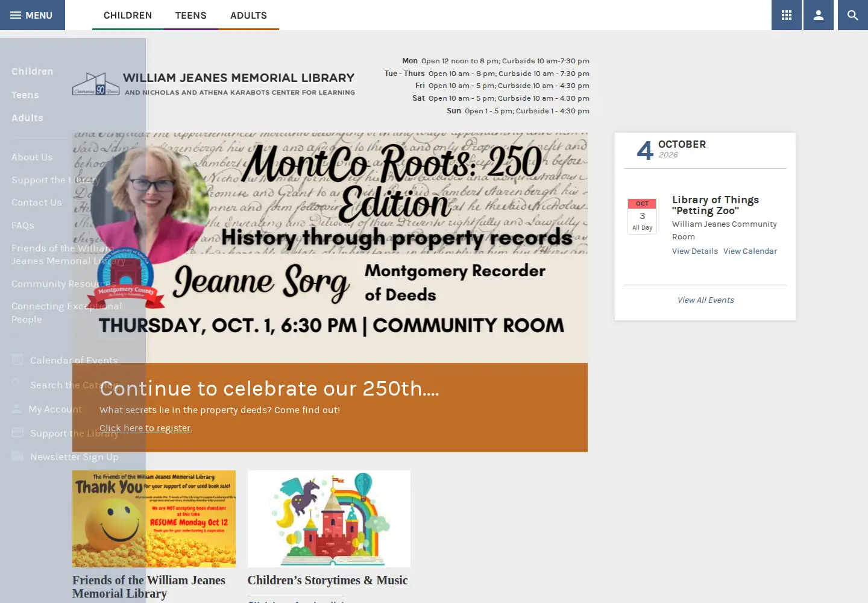The height and width of the screenshot is (603, 868).
Task: Open Friends of the William Jeanes Memorial Library menu item
Action: pyautogui.click(x=68, y=254)
